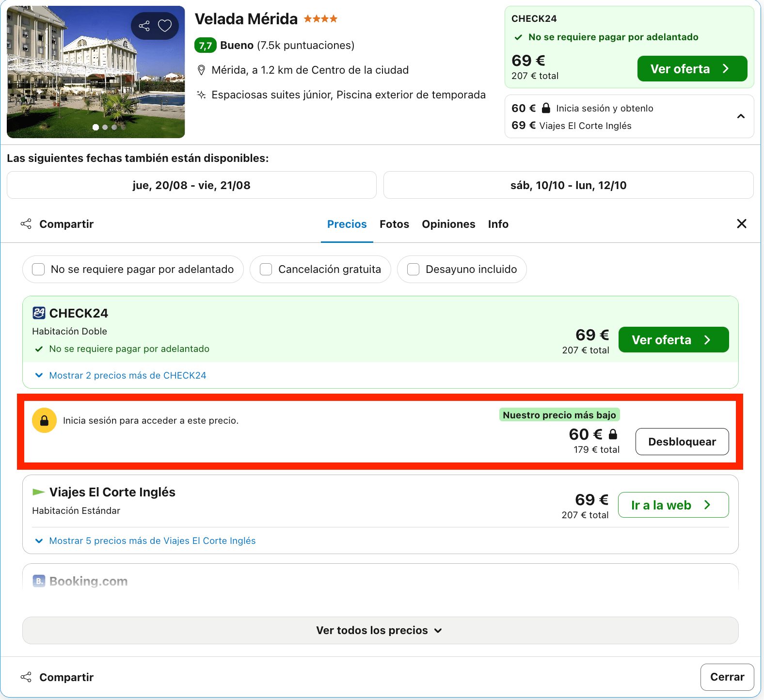Click Habitación Estándar text
Viewport: 764px width, 700px height.
tap(76, 510)
